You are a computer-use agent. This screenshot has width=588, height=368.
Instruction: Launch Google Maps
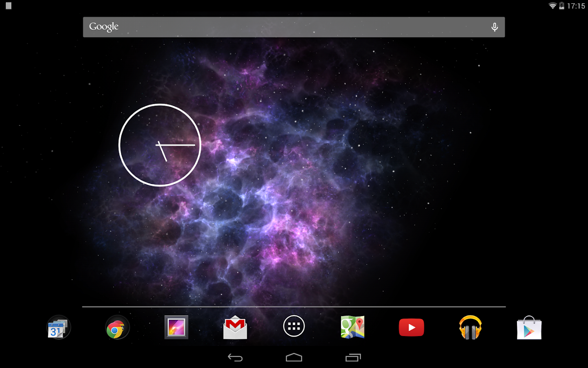click(x=352, y=327)
